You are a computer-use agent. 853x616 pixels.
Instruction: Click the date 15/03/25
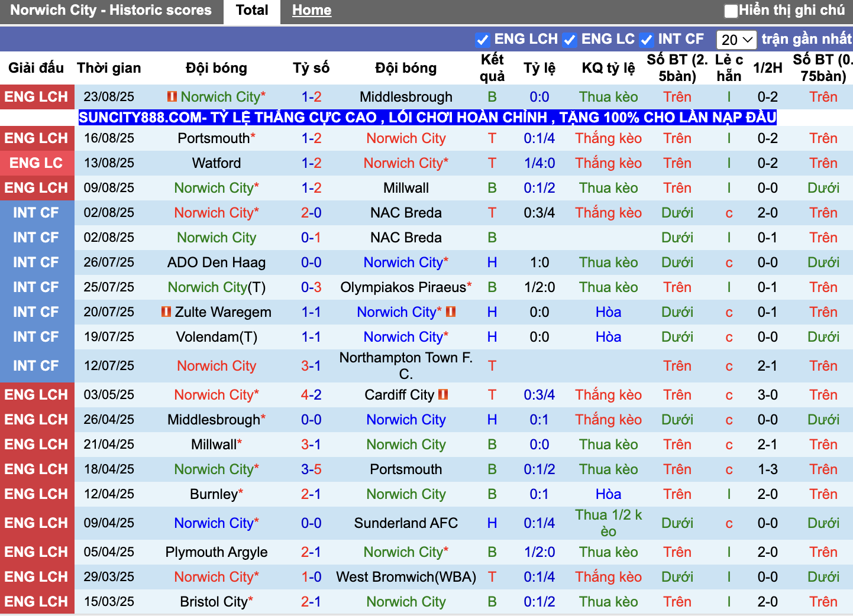coord(109,602)
